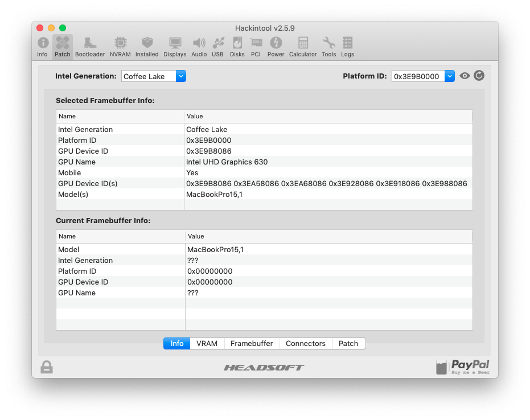
Task: Expand the Platform ID dropdown arrow
Action: (450, 76)
